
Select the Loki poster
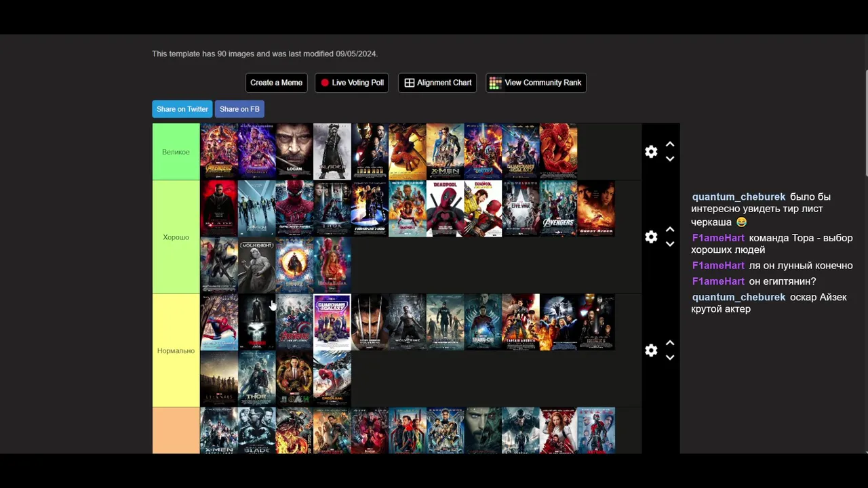click(294, 379)
